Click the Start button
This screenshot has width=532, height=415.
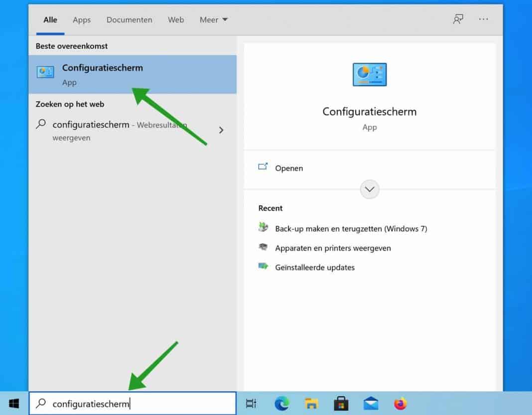coord(13,403)
